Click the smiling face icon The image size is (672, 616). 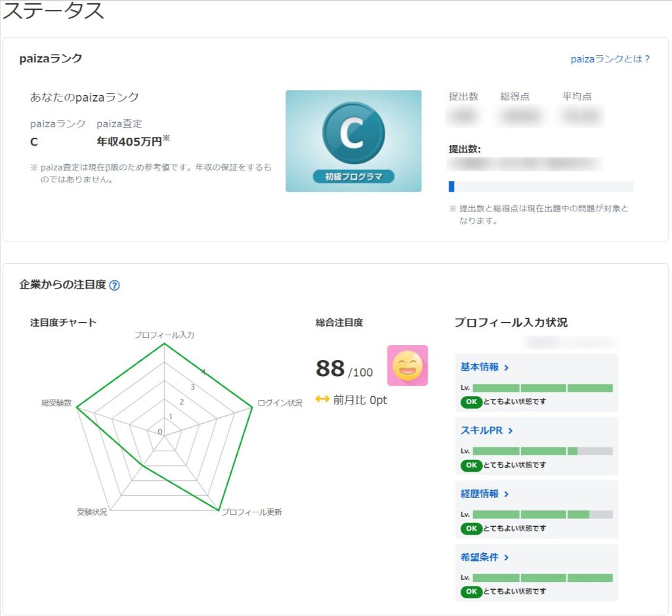407,365
